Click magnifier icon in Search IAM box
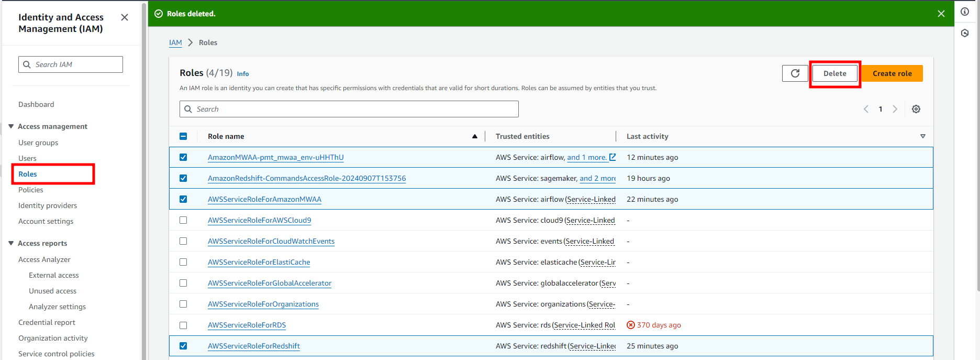This screenshot has width=980, height=360. 27,64
